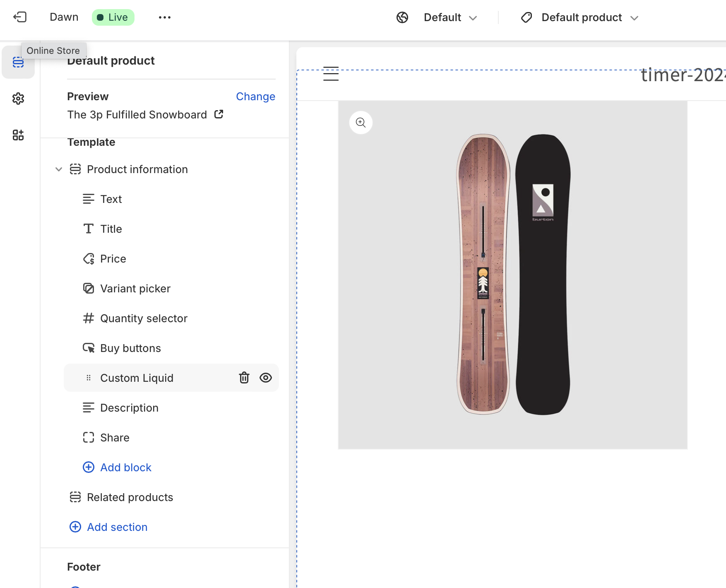The image size is (726, 588).
Task: Click the timer-2024 store title in the preview
Action: click(x=683, y=75)
